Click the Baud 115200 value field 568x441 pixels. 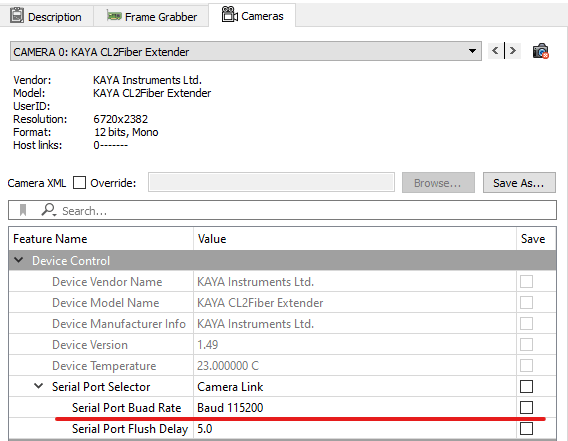pos(355,408)
